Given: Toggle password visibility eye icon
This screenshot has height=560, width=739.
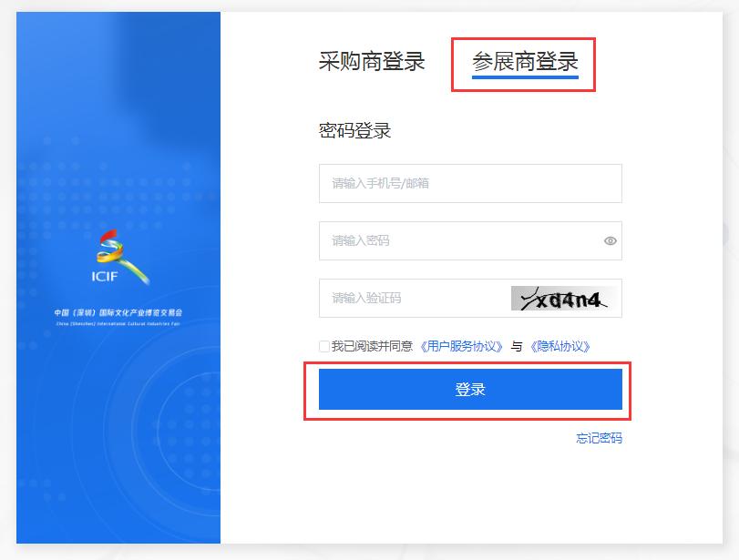Looking at the screenshot, I should pos(611,240).
